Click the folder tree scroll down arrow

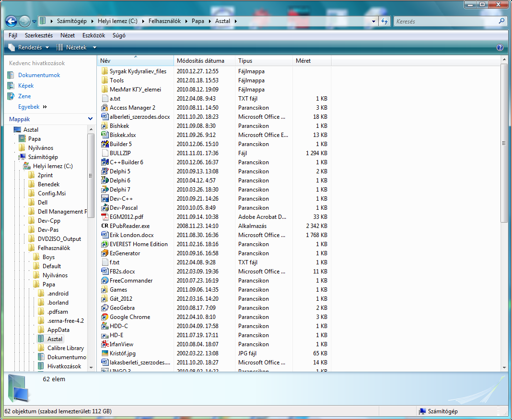coord(91,367)
